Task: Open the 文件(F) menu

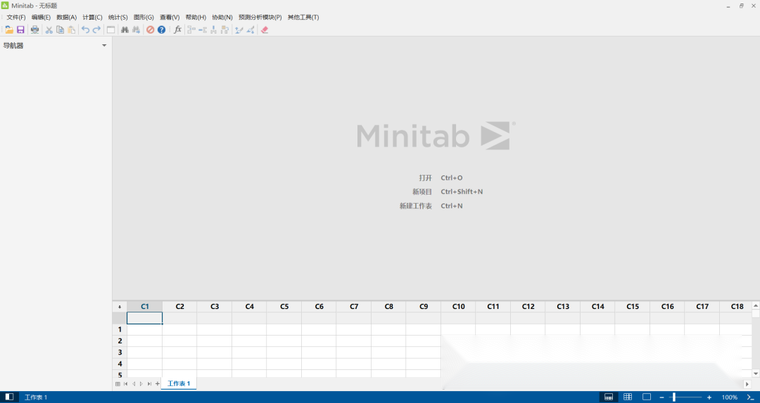Action: (x=16, y=17)
